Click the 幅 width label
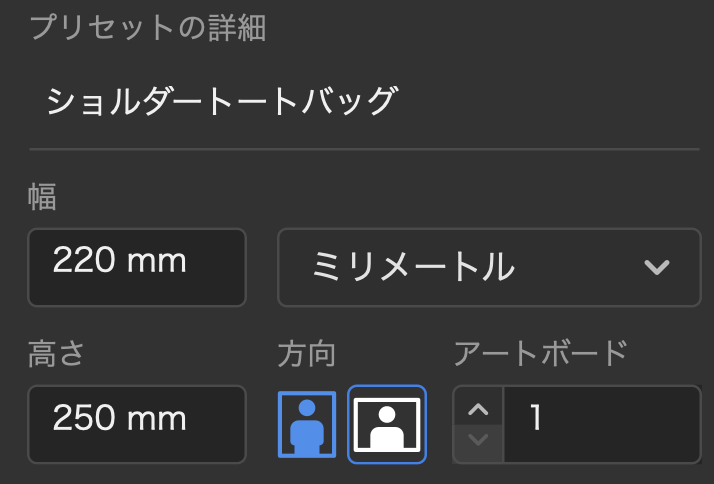Image resolution: width=714 pixels, height=484 pixels. [42, 197]
